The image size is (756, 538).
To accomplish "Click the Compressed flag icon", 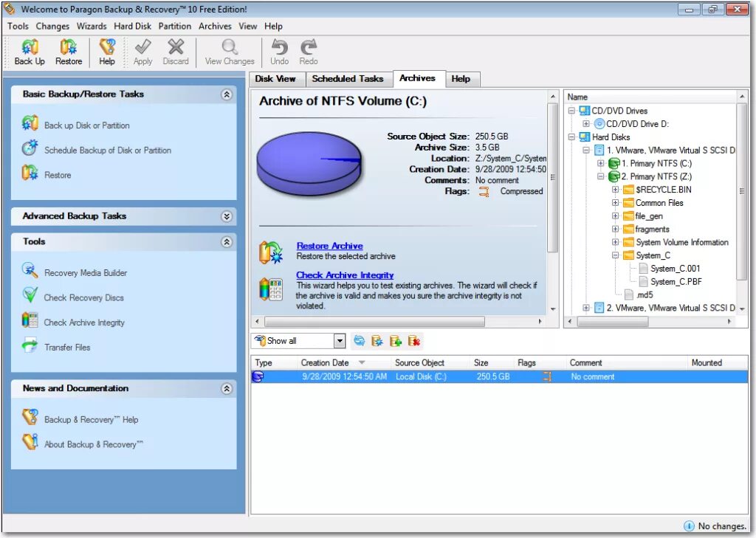I will [484, 191].
